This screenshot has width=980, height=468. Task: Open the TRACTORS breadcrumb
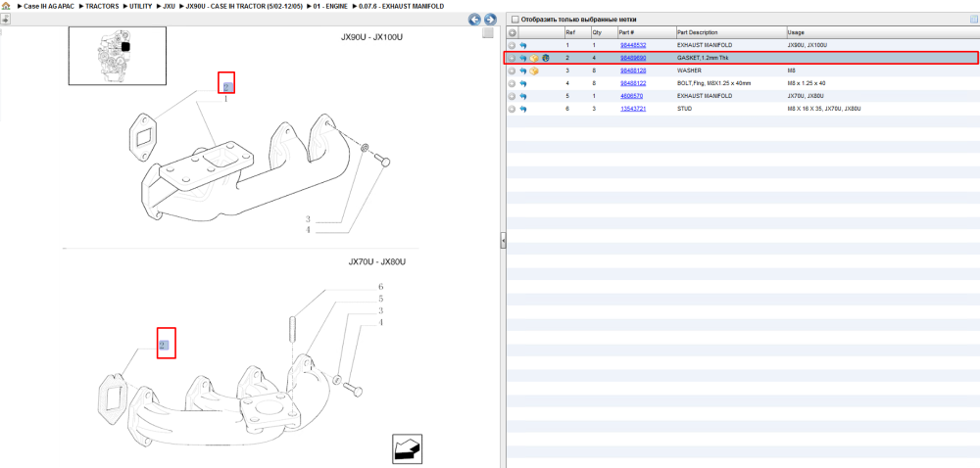tap(102, 6)
